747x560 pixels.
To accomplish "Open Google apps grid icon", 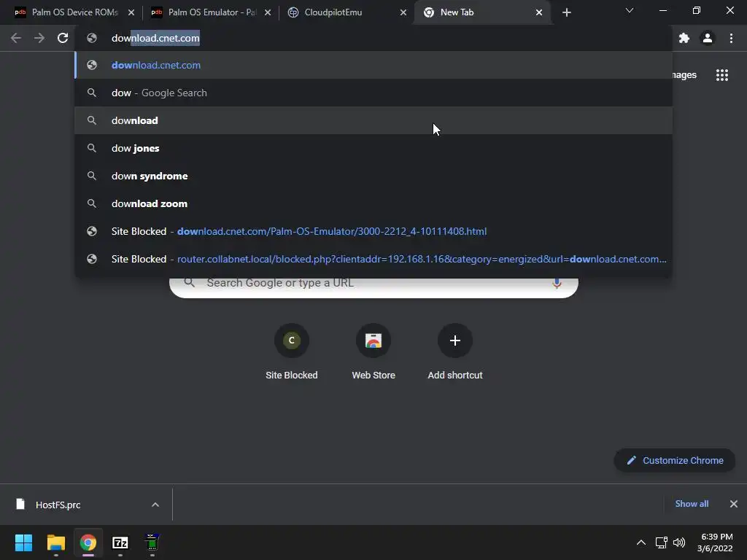I will click(721, 75).
